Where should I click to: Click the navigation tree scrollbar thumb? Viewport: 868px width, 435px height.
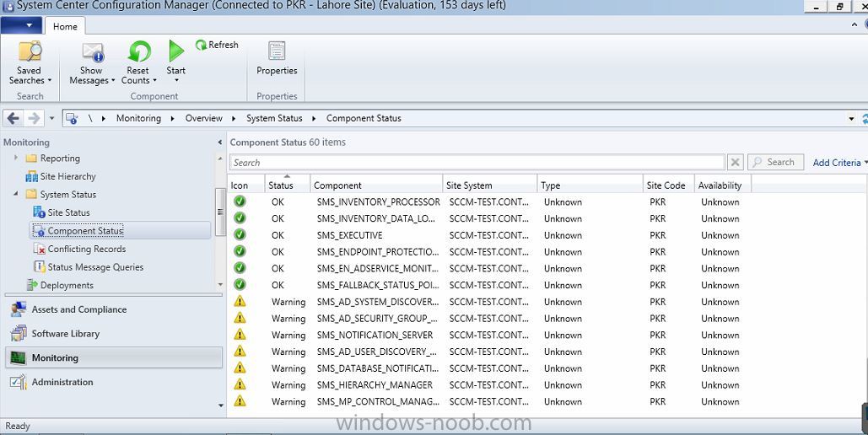[x=220, y=212]
